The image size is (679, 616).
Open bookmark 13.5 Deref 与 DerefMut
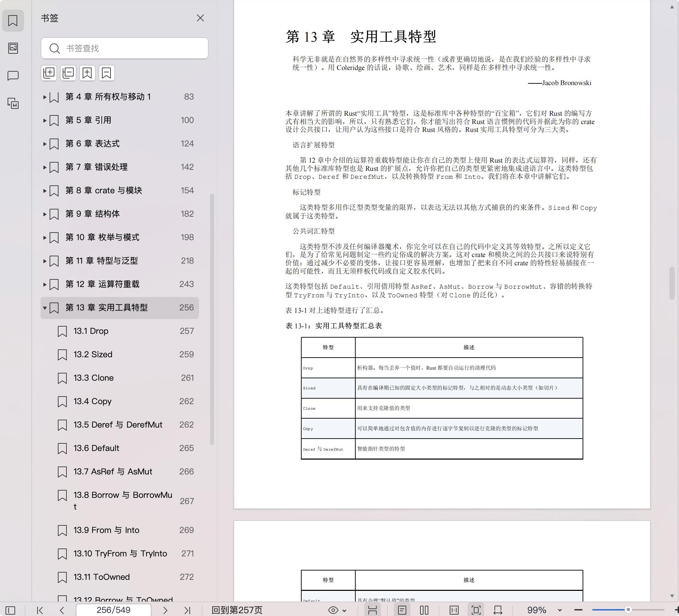click(120, 425)
